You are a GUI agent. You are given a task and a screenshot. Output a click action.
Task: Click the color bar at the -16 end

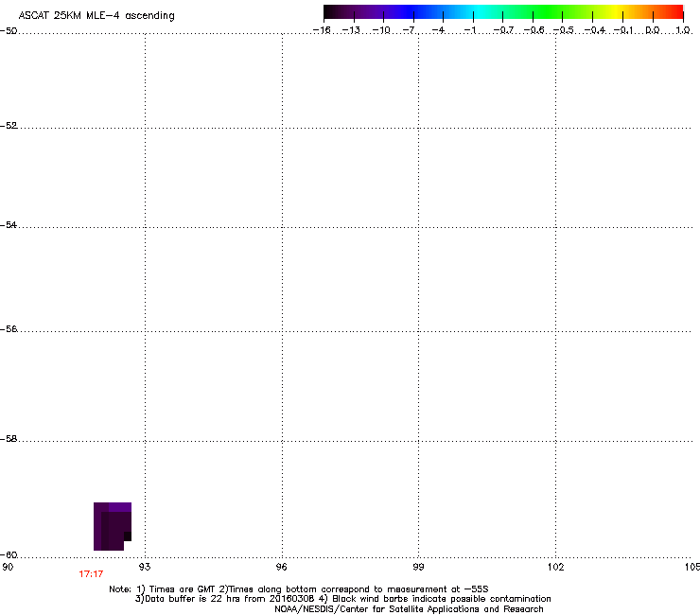point(328,12)
